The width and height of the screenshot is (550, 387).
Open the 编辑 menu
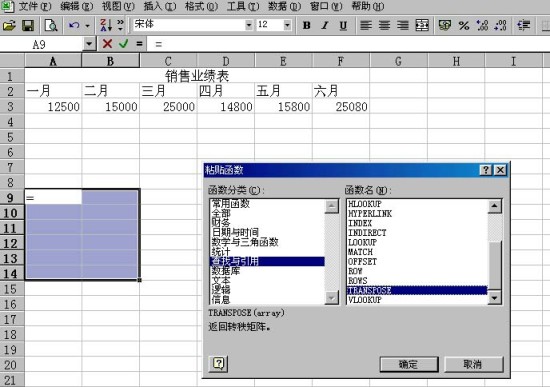coord(76,6)
